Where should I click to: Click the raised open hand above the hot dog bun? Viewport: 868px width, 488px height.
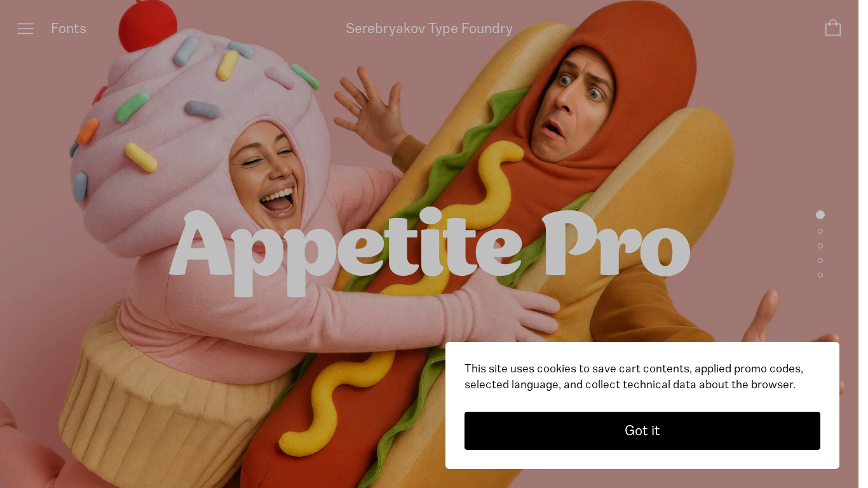tap(370, 108)
